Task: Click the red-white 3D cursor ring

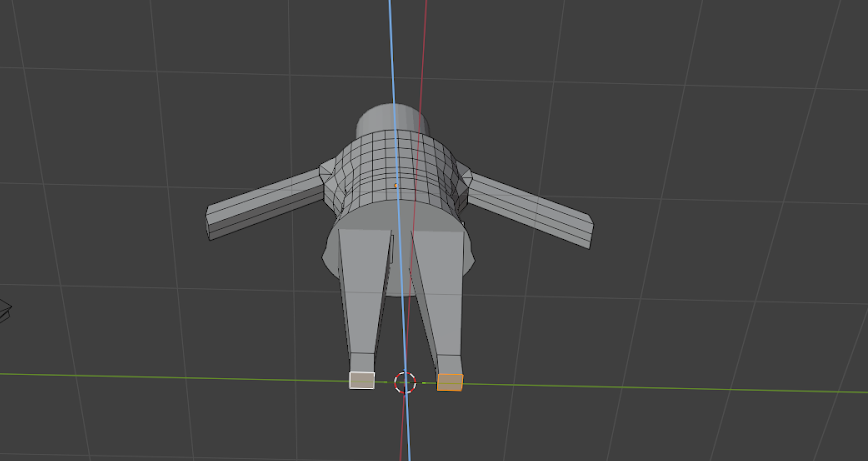Action: click(x=405, y=382)
